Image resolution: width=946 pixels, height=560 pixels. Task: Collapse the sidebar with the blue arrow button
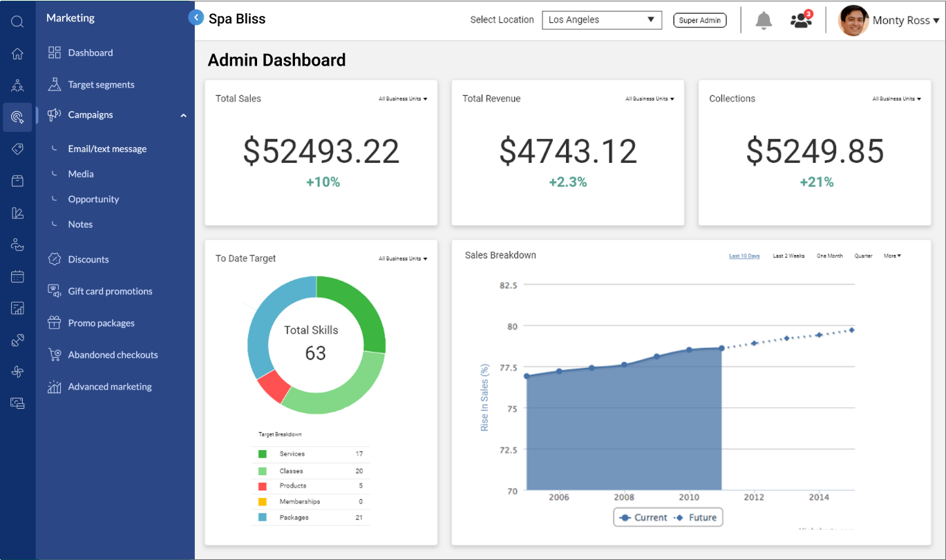(x=196, y=18)
